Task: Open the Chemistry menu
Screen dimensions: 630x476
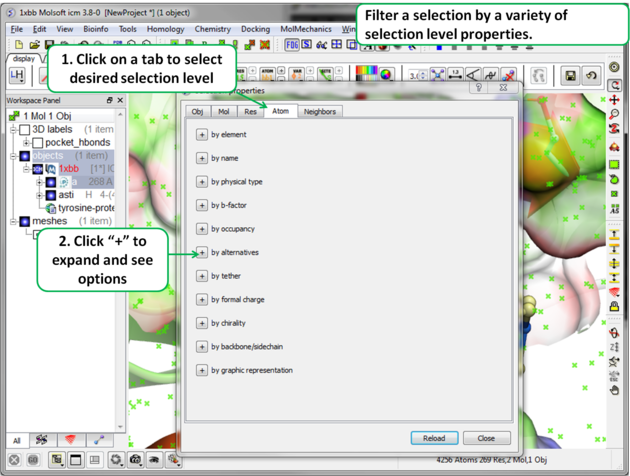Action: coord(212,30)
